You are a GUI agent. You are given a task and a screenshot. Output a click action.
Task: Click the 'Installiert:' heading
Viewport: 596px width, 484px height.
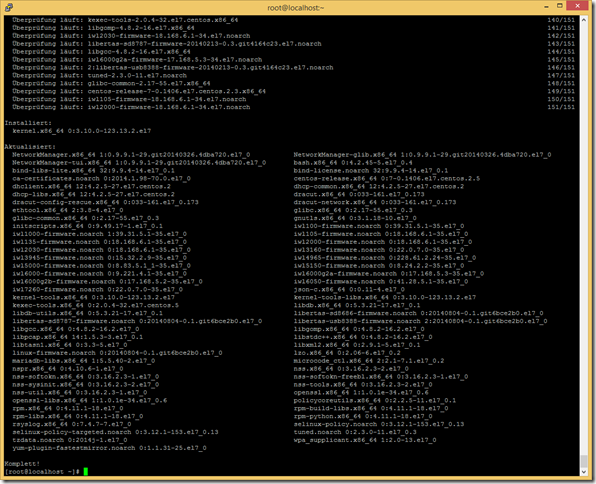(28, 123)
